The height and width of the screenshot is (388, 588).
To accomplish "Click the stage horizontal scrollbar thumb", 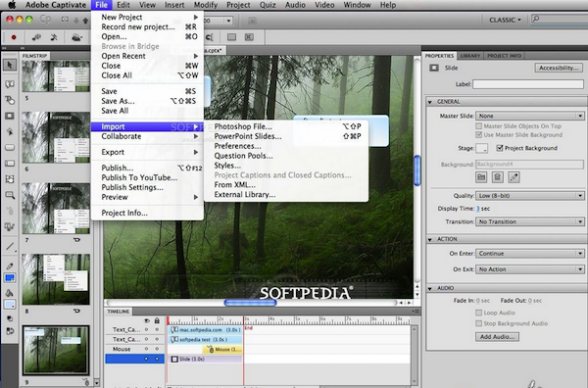I will point(250,303).
